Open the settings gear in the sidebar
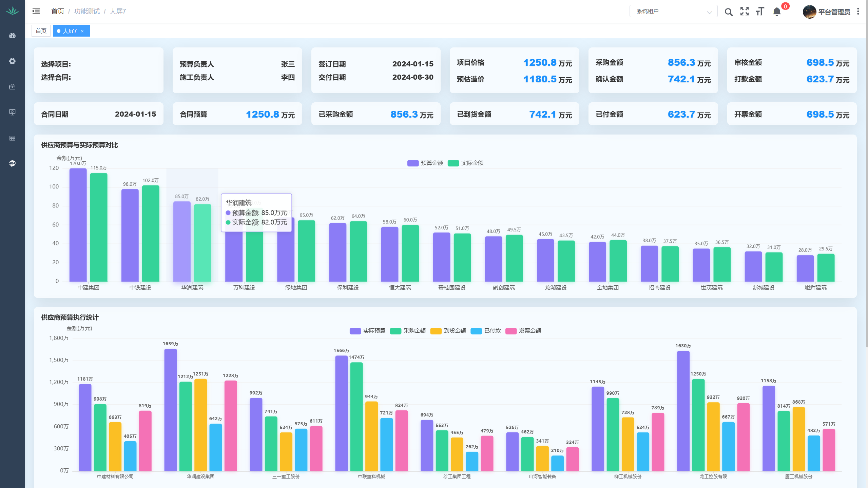 pos(12,61)
